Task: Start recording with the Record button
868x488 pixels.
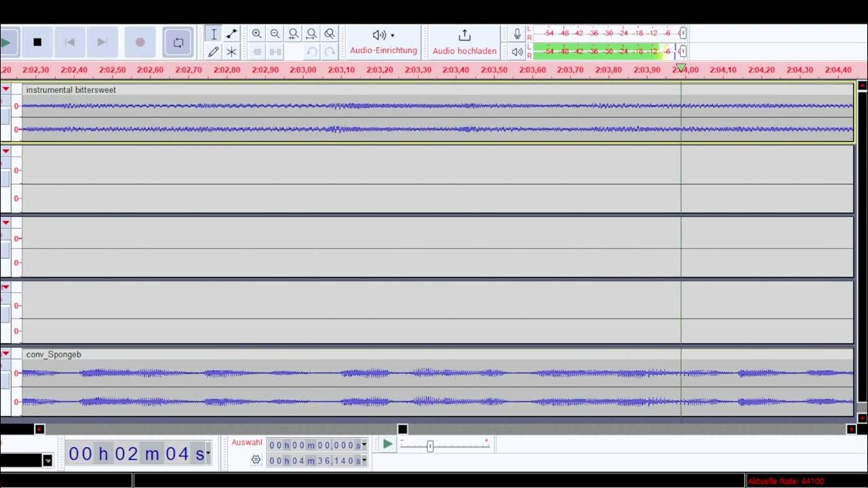Action: tap(140, 42)
